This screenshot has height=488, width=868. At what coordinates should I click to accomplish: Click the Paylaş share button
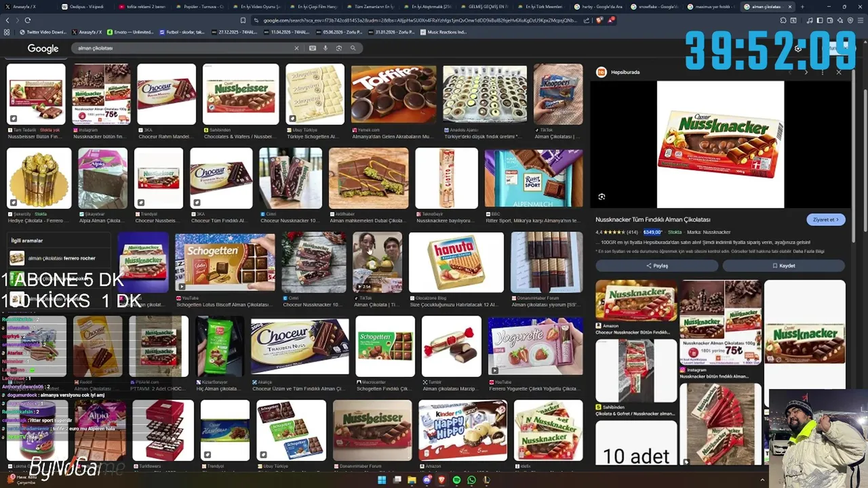click(x=656, y=266)
